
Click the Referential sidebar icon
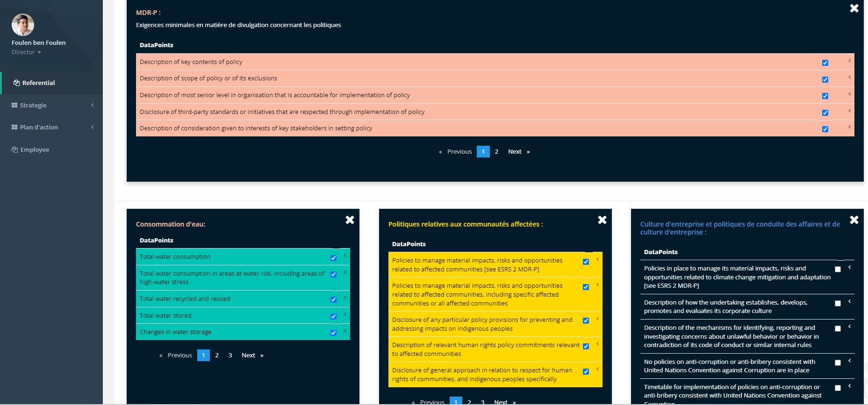tap(16, 83)
